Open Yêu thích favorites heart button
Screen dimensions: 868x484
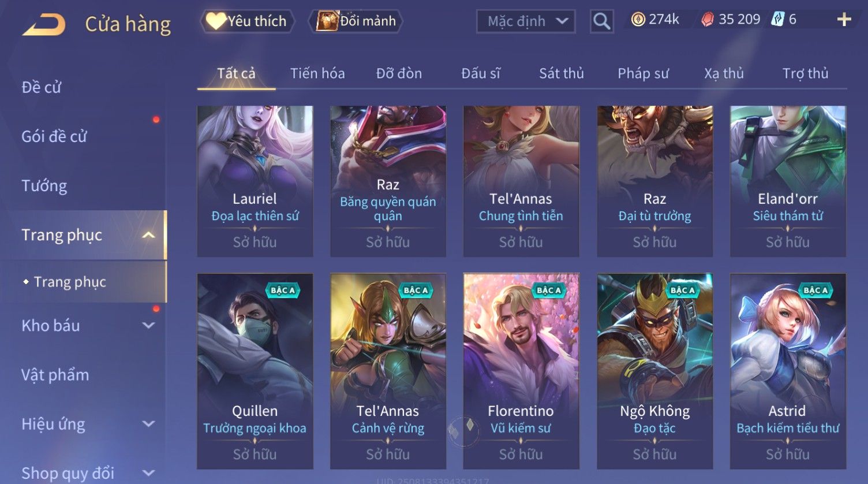point(247,21)
